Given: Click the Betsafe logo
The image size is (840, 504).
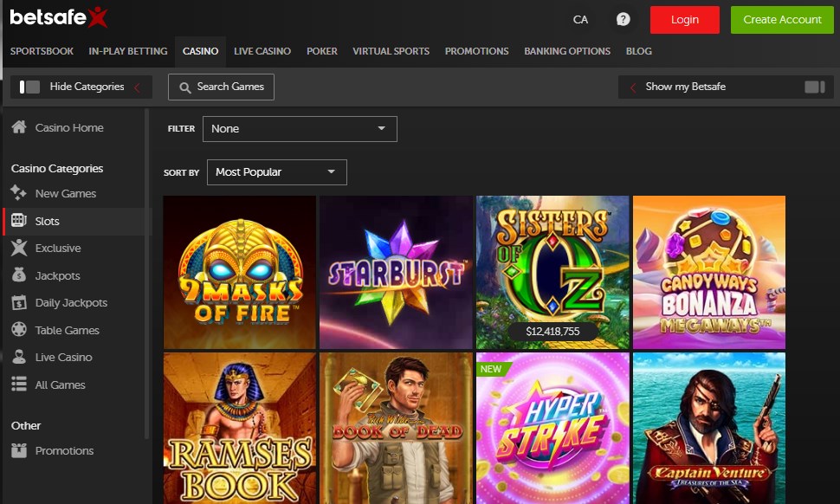Looking at the screenshot, I should (x=58, y=17).
